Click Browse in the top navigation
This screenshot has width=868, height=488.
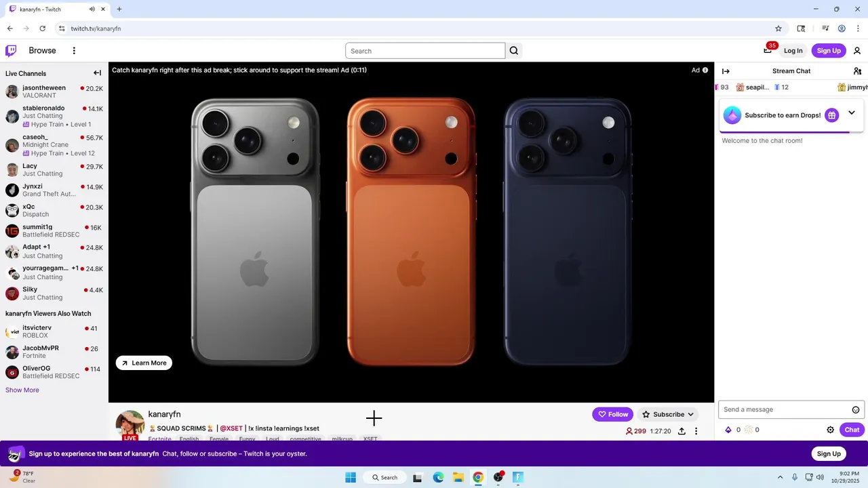42,50
